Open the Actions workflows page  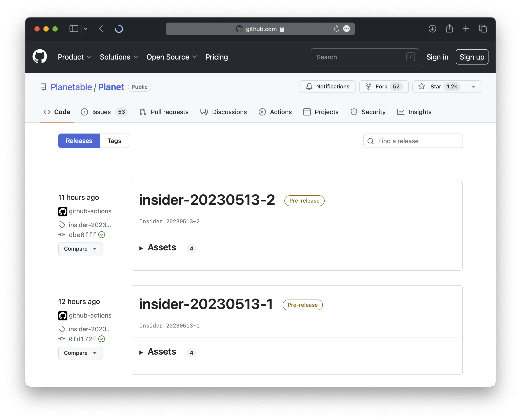[275, 112]
